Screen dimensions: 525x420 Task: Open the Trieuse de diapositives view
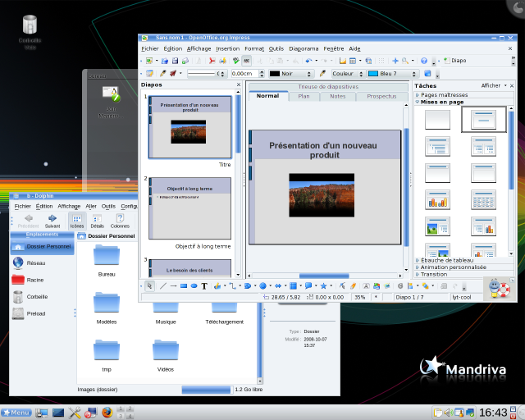click(x=328, y=87)
